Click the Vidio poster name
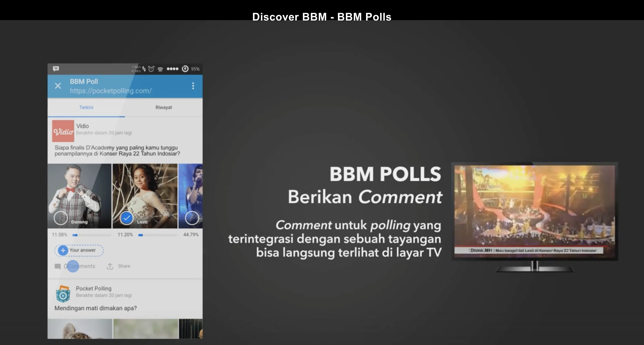644x345 pixels. coord(83,126)
